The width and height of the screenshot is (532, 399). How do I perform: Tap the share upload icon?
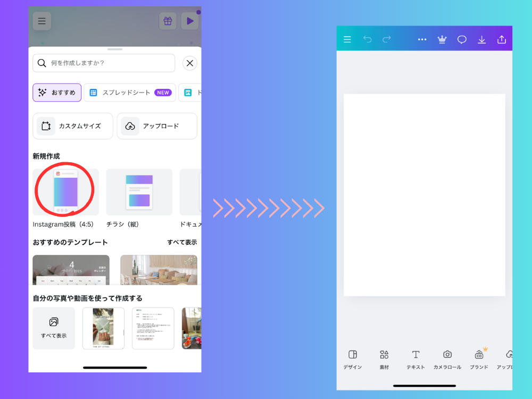point(501,39)
